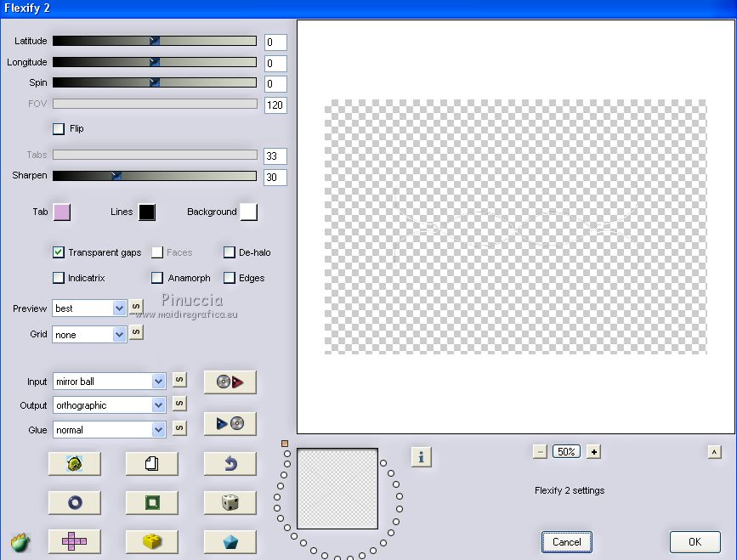Click the Spin slider handle
The width and height of the screenshot is (737, 560).
(154, 82)
